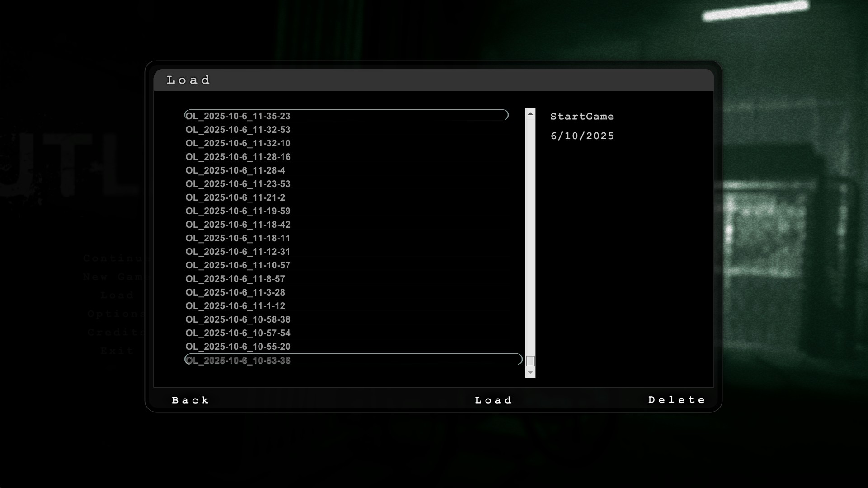This screenshot has width=868, height=488.
Task: Select save OL_2025-10-6_11-3-28
Action: tap(235, 292)
